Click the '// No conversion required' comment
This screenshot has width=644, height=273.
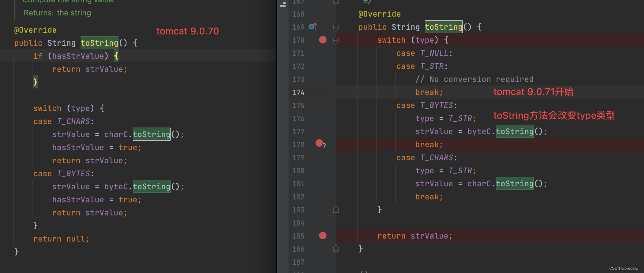point(474,79)
